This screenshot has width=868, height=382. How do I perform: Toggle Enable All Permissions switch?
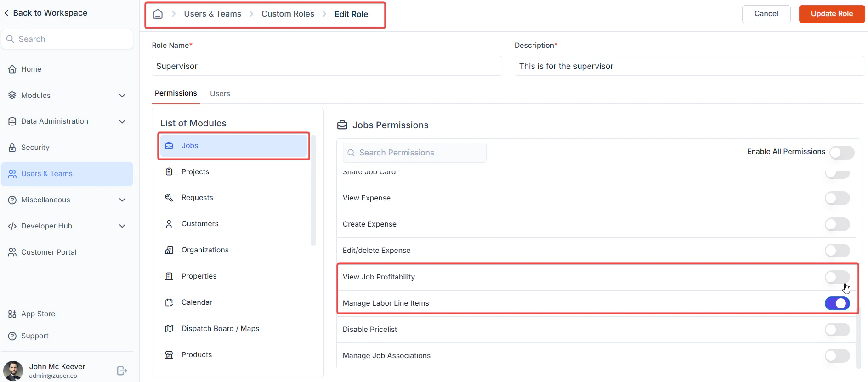click(842, 153)
